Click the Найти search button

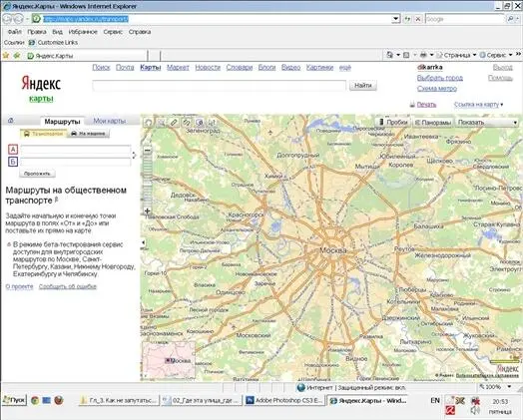pyautogui.click(x=363, y=86)
